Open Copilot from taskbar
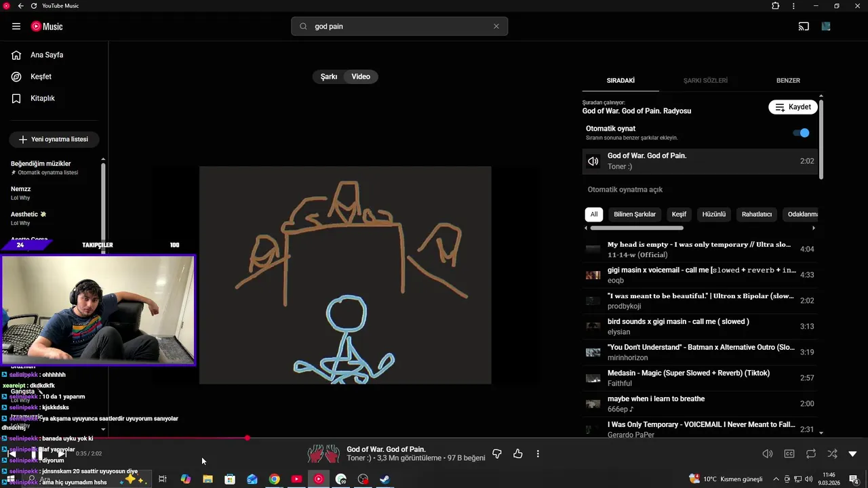The height and width of the screenshot is (488, 868). click(x=185, y=479)
